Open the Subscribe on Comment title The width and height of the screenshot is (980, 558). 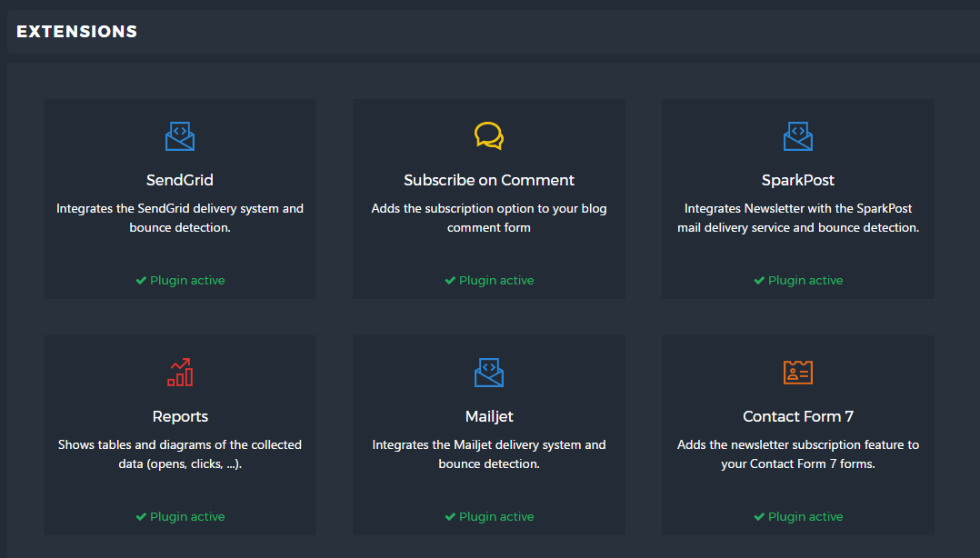tap(489, 180)
